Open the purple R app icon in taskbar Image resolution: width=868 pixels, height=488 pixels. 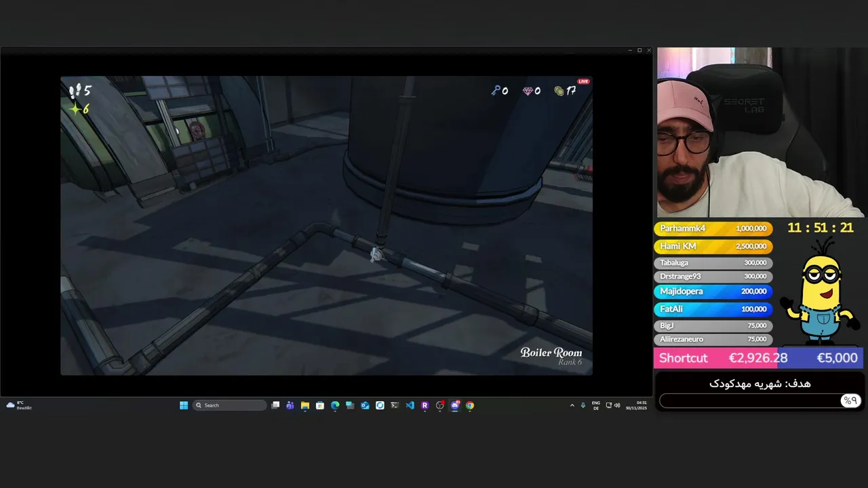click(x=425, y=405)
